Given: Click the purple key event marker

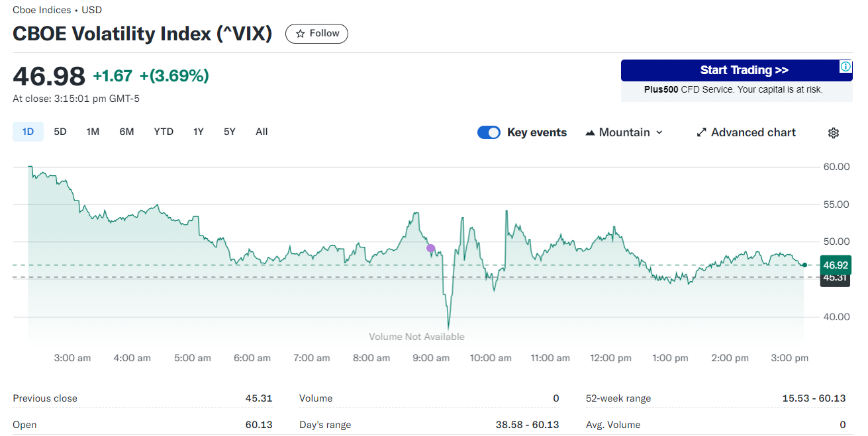Looking at the screenshot, I should point(431,249).
